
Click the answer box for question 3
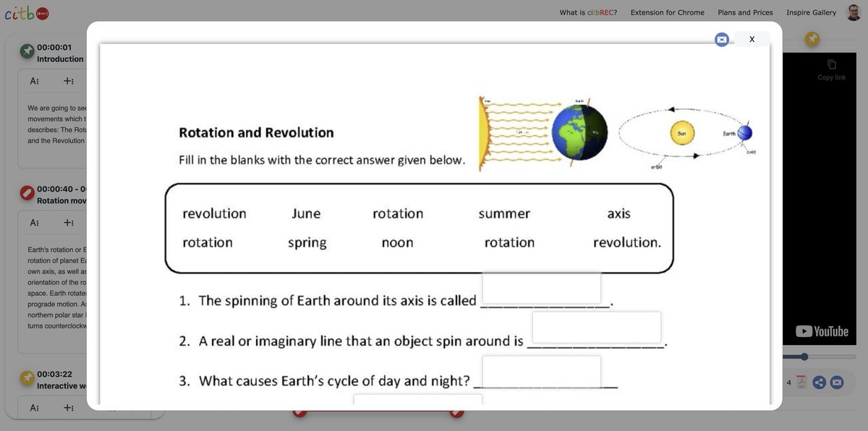point(542,372)
